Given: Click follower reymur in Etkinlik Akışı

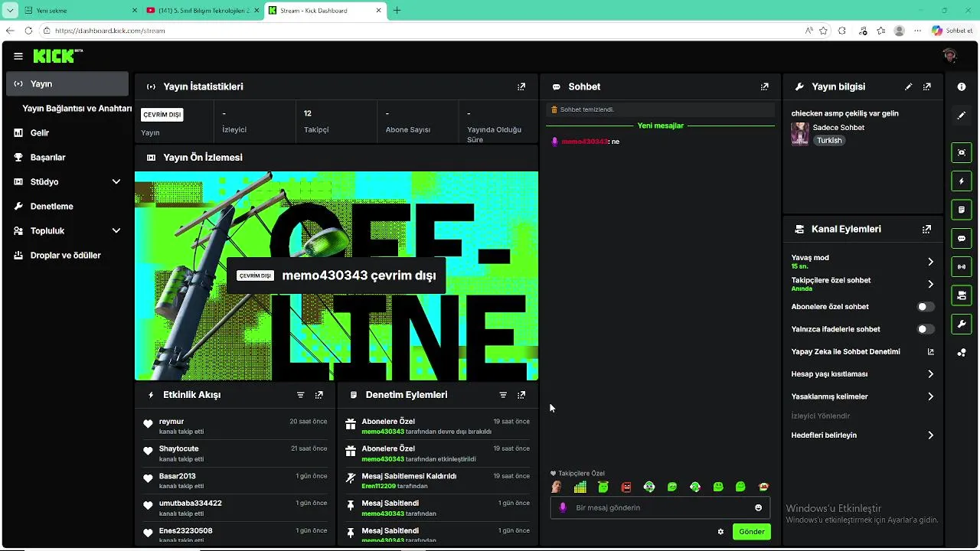Looking at the screenshot, I should click(171, 422).
